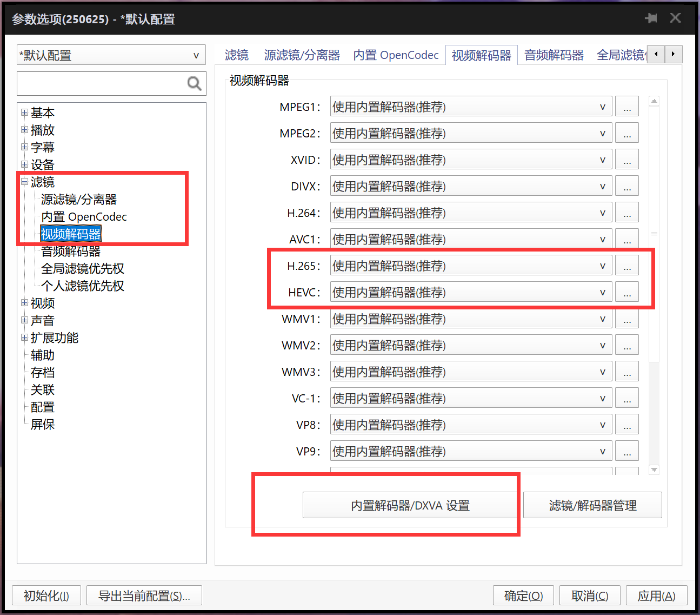Switch to the 内置 OpenCodec tab
700x615 pixels.
396,55
